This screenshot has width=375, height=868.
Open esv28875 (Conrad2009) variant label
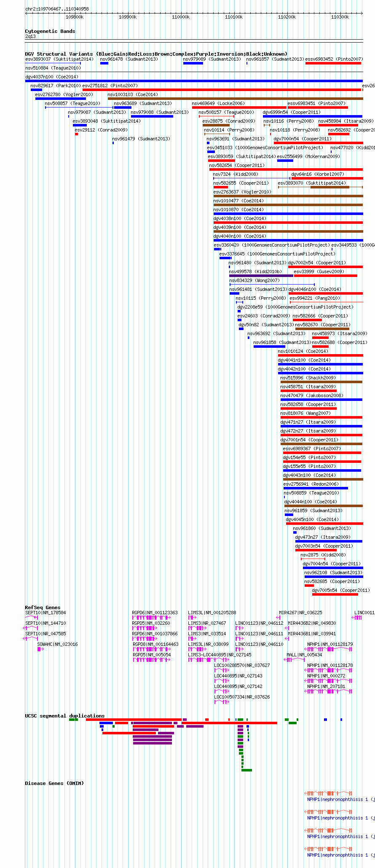coord(229,121)
